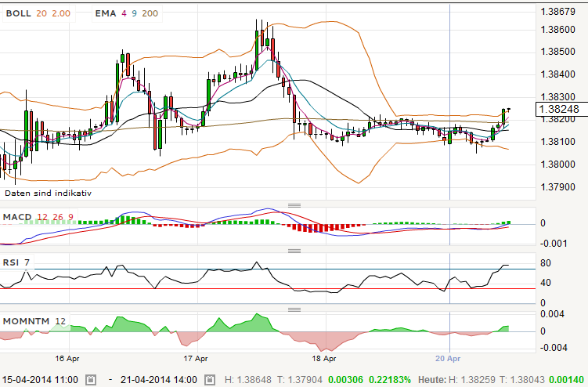Click the 16 Apr date marker

[x=67, y=359]
